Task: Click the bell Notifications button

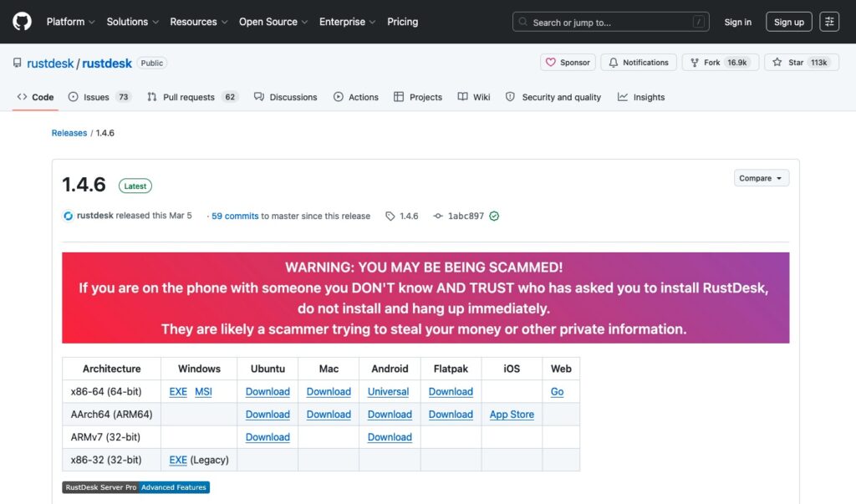Action: (639, 63)
